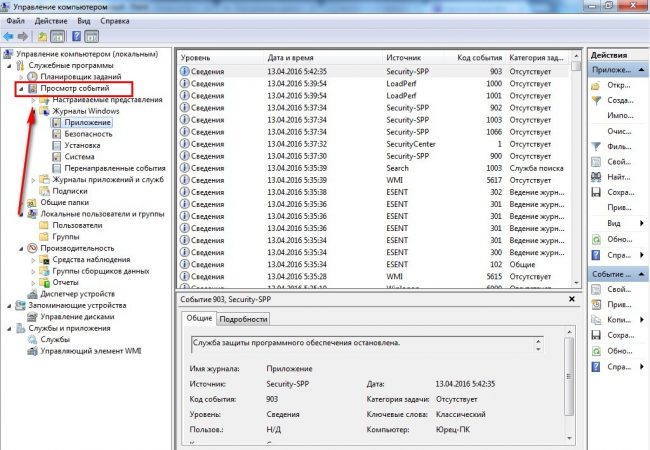This screenshot has width=650, height=450.
Task: Click the Up one level folder icon
Action: (42, 36)
